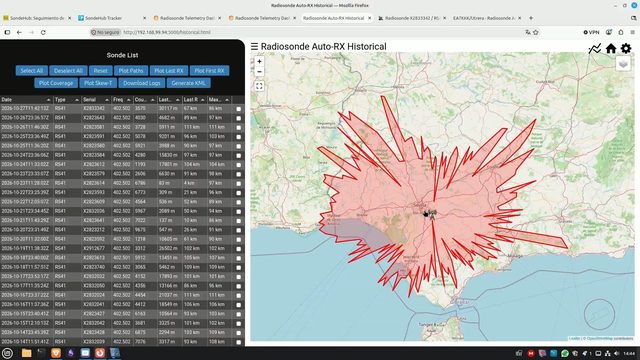The image size is (640, 360).
Task: Toggle fullscreen map view
Action: [x=259, y=86]
